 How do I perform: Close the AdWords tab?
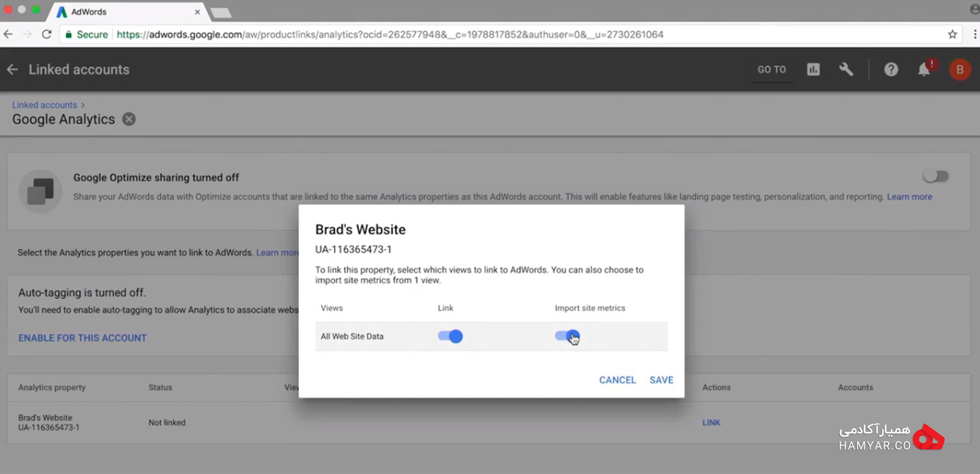click(197, 12)
